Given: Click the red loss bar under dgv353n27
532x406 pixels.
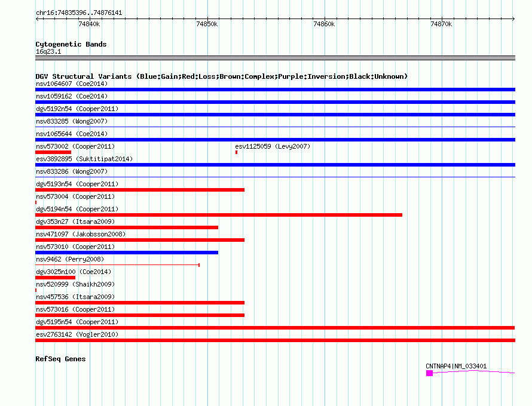Looking at the screenshot, I should tap(127, 227).
